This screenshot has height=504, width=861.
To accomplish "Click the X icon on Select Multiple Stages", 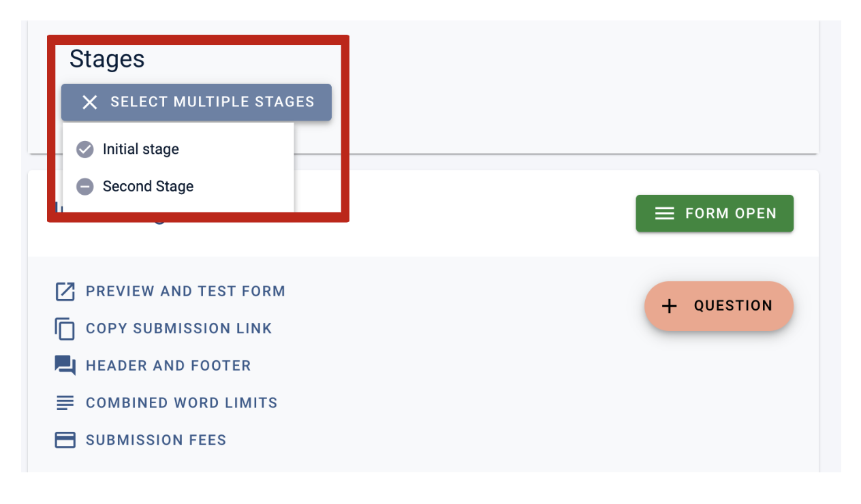I will point(90,102).
